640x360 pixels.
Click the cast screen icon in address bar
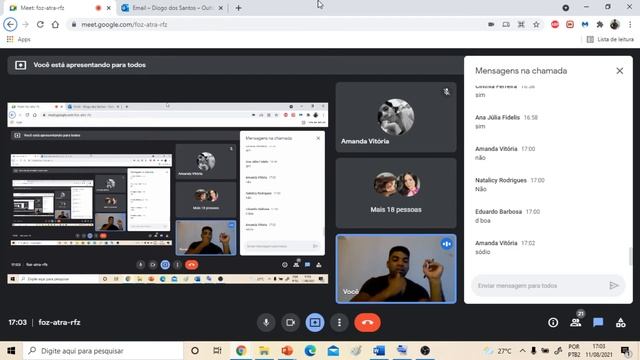pos(506,24)
